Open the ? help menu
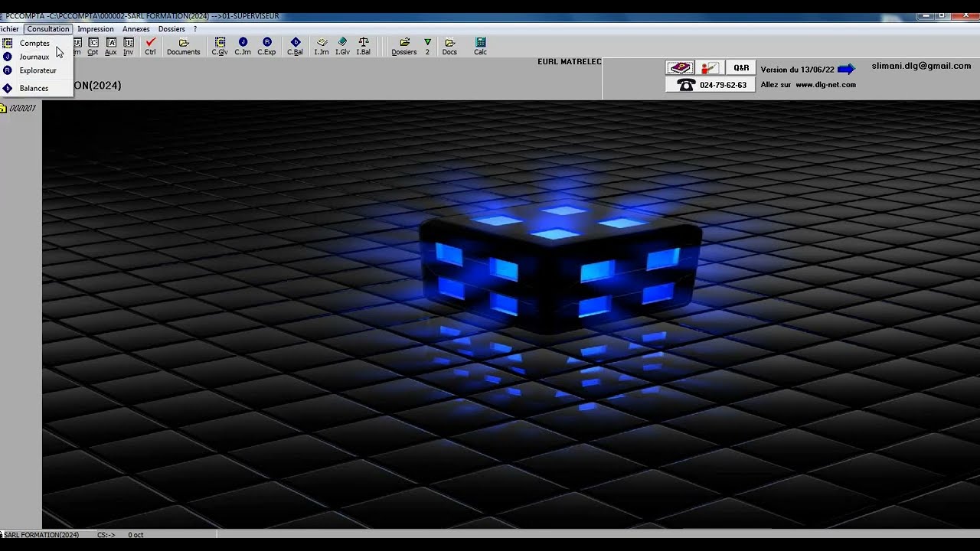 tap(195, 29)
